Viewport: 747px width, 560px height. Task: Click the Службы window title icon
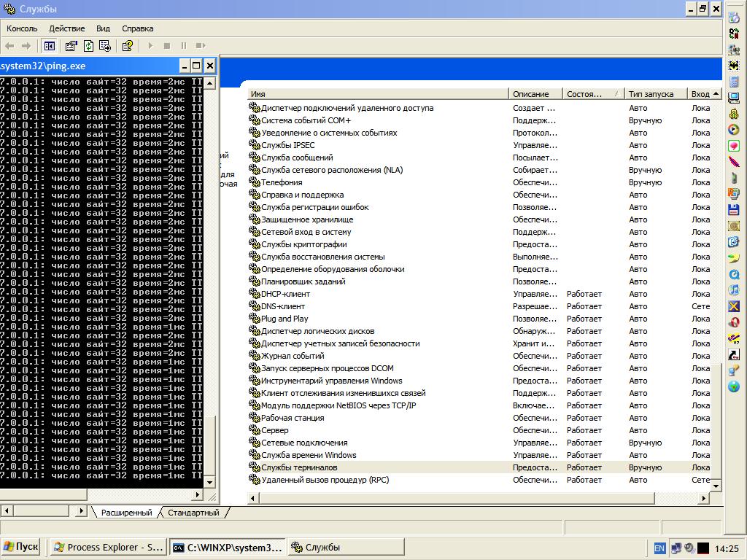(x=9, y=9)
